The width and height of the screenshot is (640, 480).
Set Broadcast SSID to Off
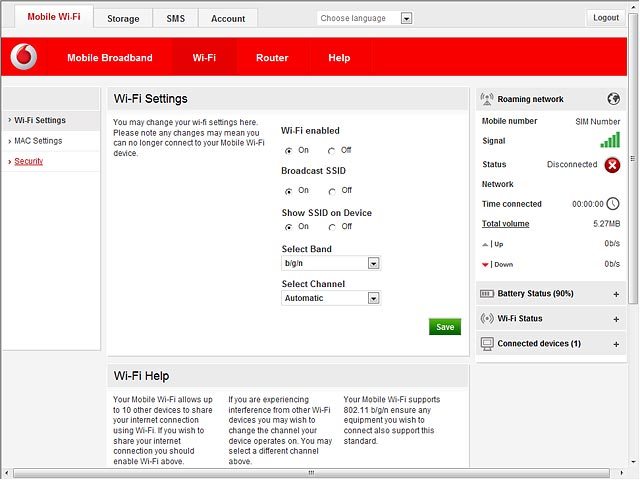(332, 191)
